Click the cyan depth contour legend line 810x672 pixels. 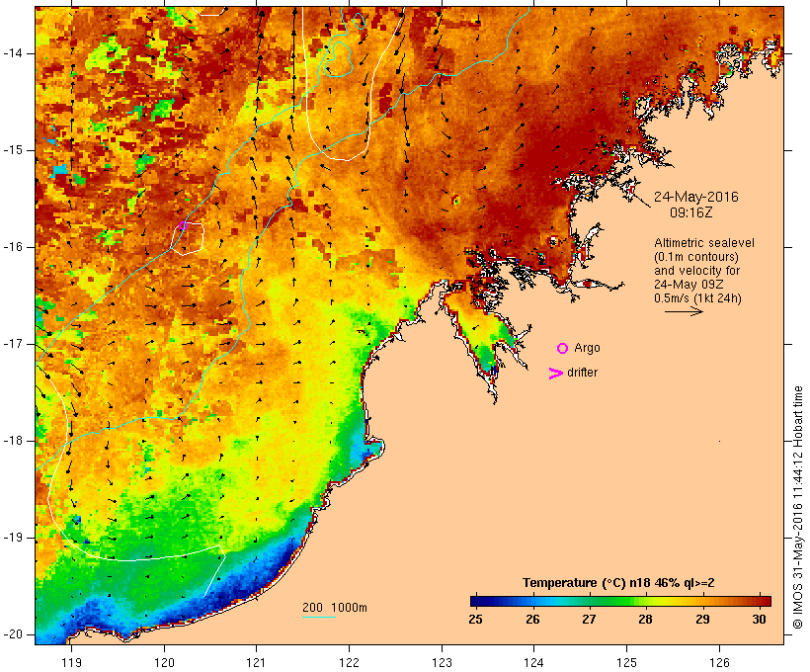pos(319,617)
